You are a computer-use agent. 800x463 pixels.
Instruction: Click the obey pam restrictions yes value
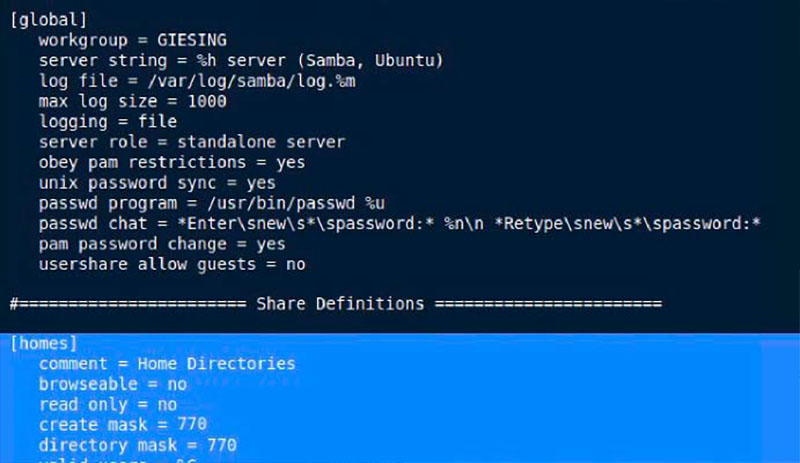(x=290, y=163)
